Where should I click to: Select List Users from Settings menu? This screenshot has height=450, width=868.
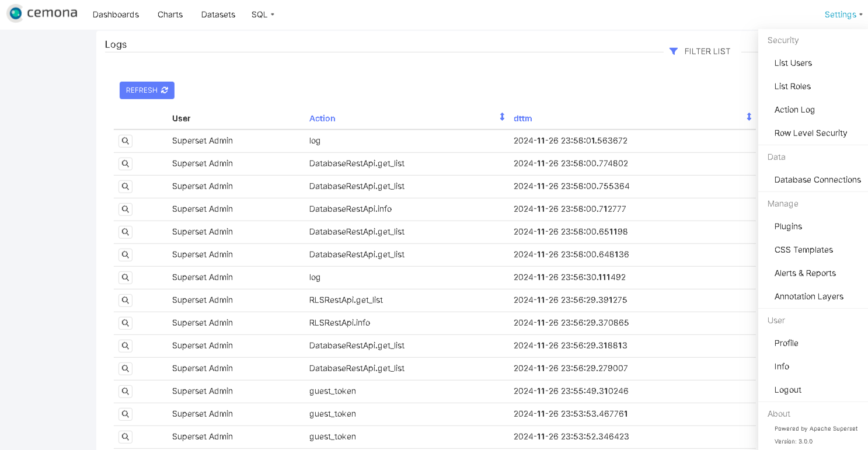793,63
